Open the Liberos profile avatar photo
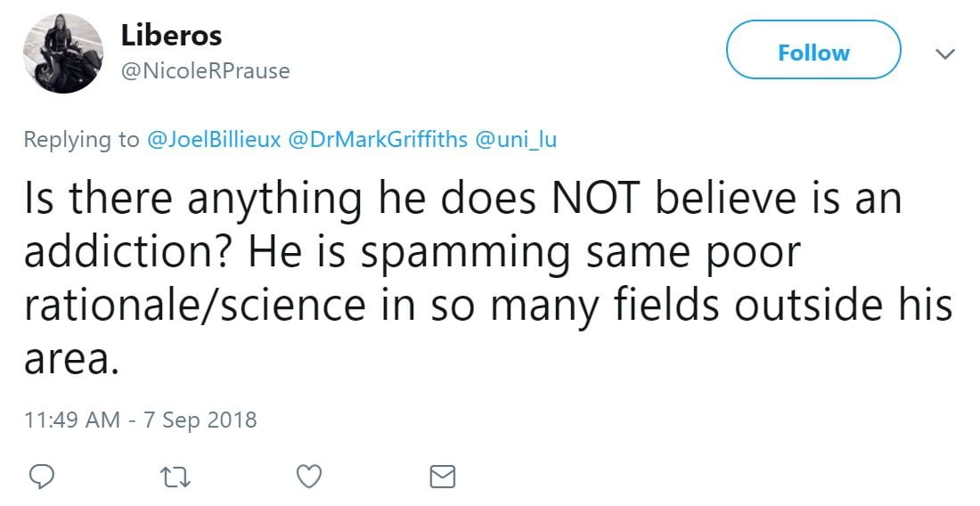Viewport: 980px width, 506px height. pos(63,54)
